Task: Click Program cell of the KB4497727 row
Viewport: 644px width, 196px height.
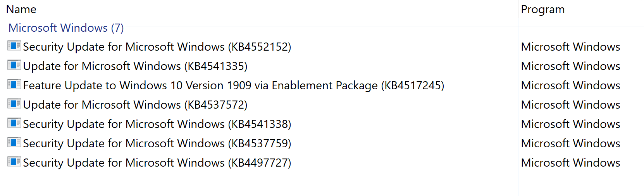Action: [x=570, y=163]
